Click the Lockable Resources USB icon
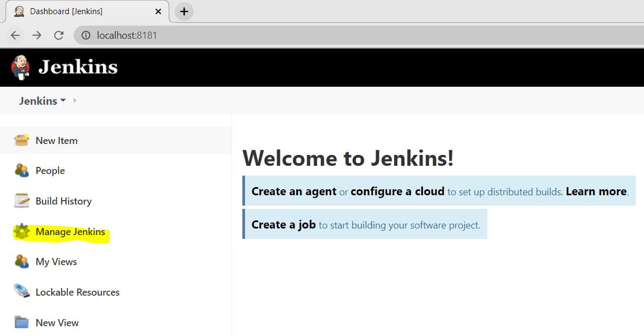Viewport: 644px width, 336px height. [x=21, y=291]
